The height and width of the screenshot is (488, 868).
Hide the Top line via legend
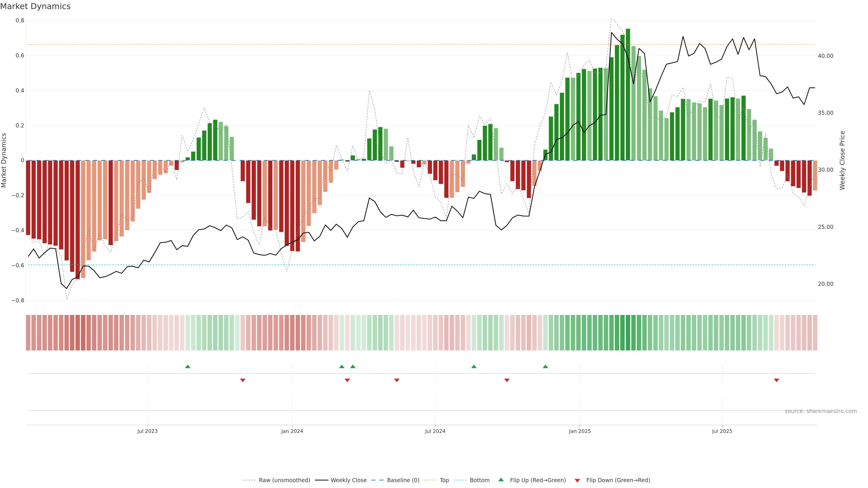point(444,480)
